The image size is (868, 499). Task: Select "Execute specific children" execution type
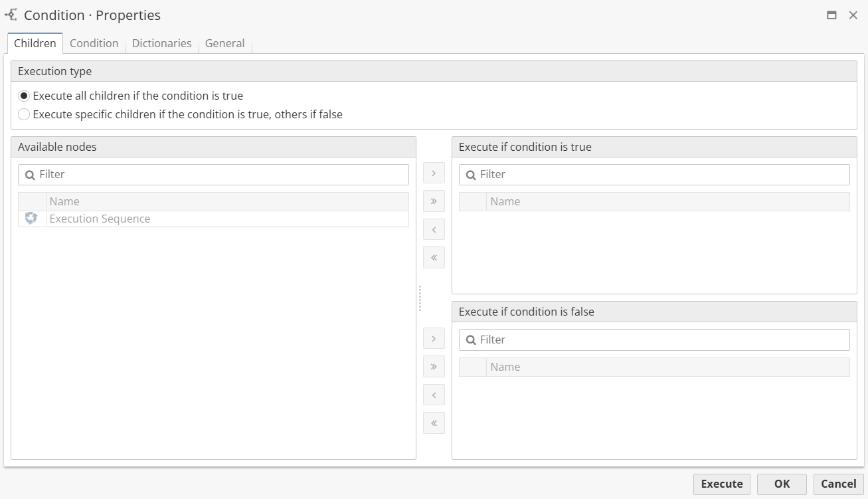pyautogui.click(x=24, y=114)
